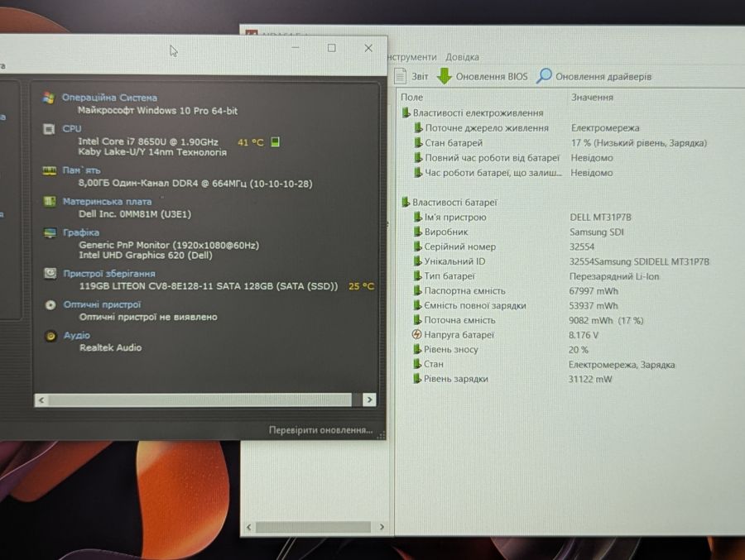The height and width of the screenshot is (560, 745).
Task: Click the lightning icon beside Напруга батареї
Action: 416,334
